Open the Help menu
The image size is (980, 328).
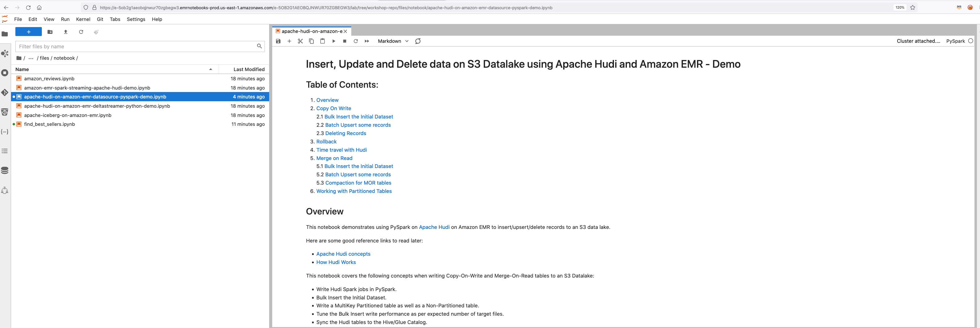coord(157,19)
